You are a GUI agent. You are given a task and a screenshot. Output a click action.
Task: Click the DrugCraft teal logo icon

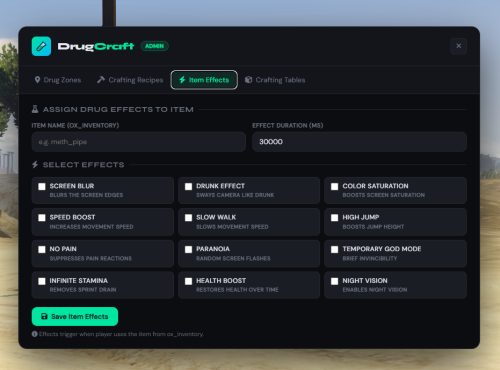[41, 46]
